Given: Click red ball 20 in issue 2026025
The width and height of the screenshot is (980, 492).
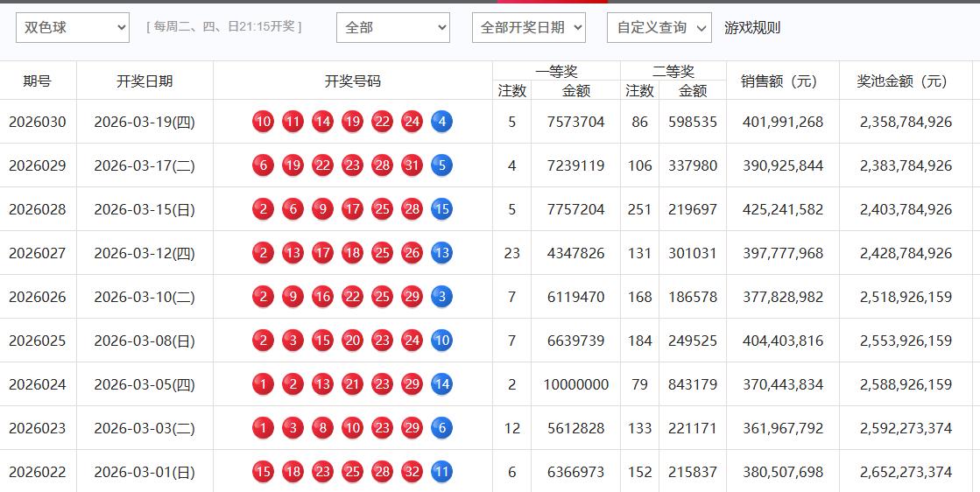Looking at the screenshot, I should click(352, 340).
